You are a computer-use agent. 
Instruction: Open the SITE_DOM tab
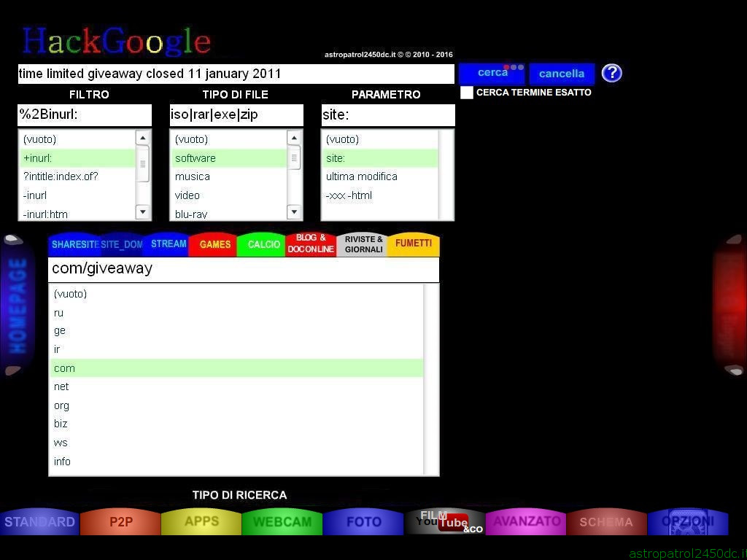tap(122, 245)
